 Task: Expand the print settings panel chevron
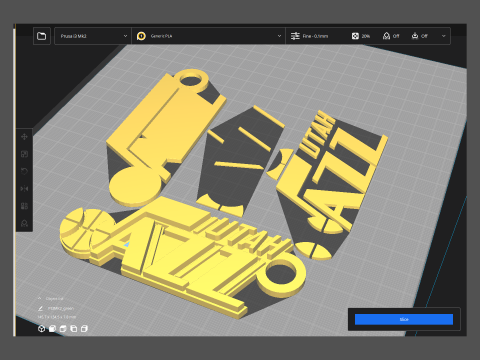[443, 36]
